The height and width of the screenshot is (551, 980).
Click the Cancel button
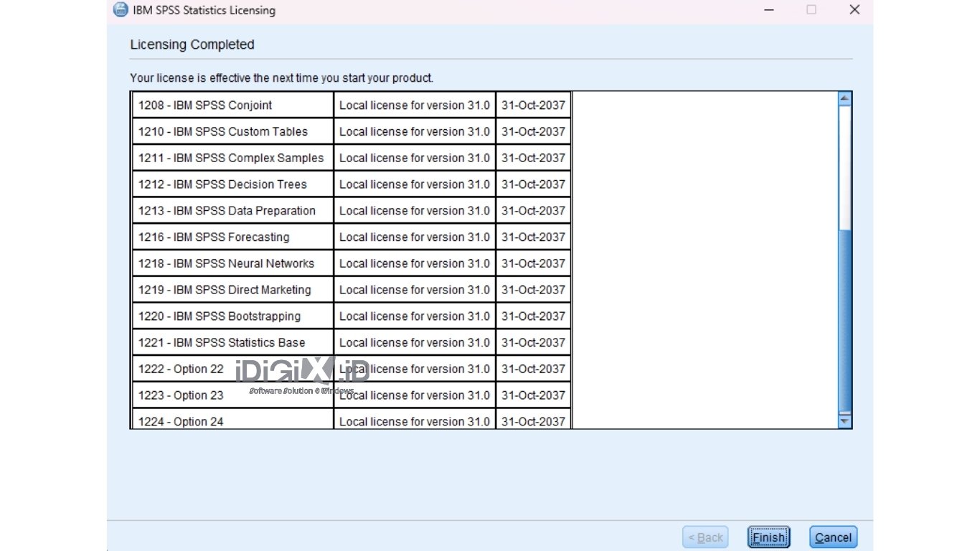point(833,537)
